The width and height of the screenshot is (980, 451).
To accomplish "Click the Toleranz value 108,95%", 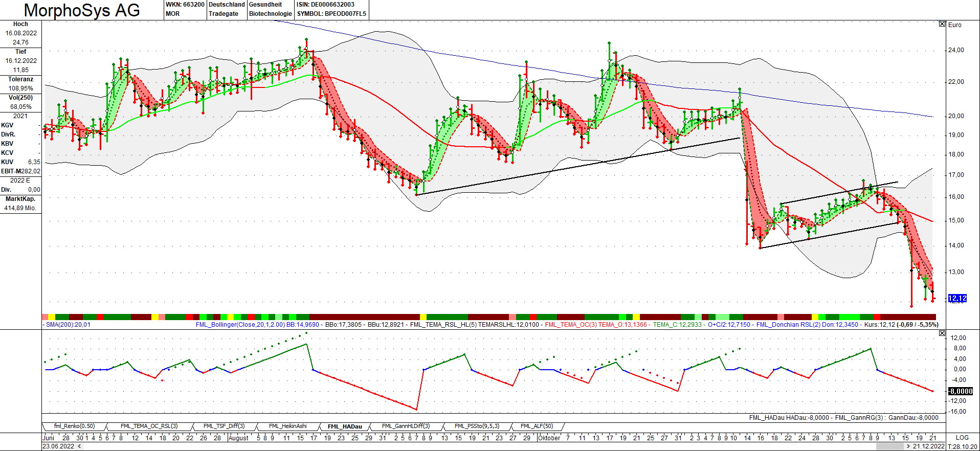I will 20,88.
